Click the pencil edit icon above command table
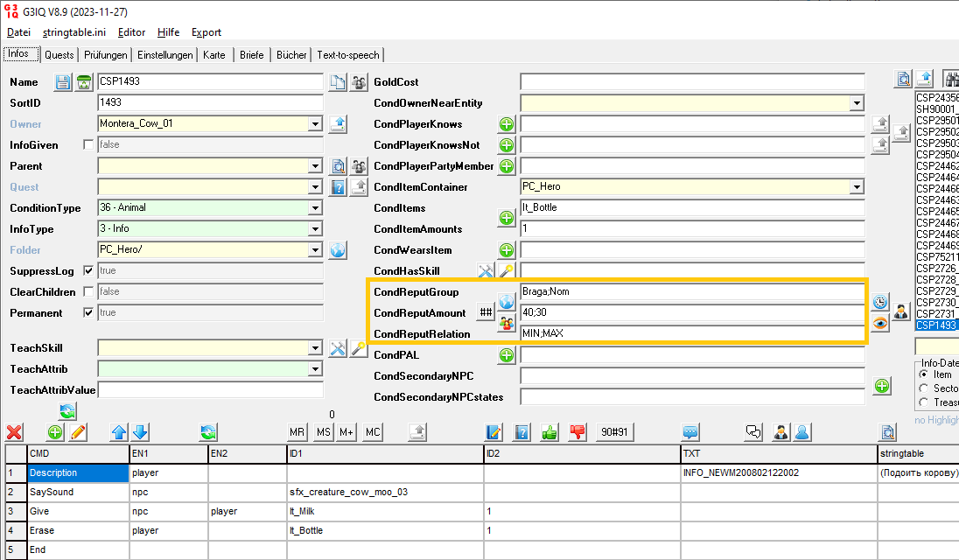The height and width of the screenshot is (560, 959). 78,431
